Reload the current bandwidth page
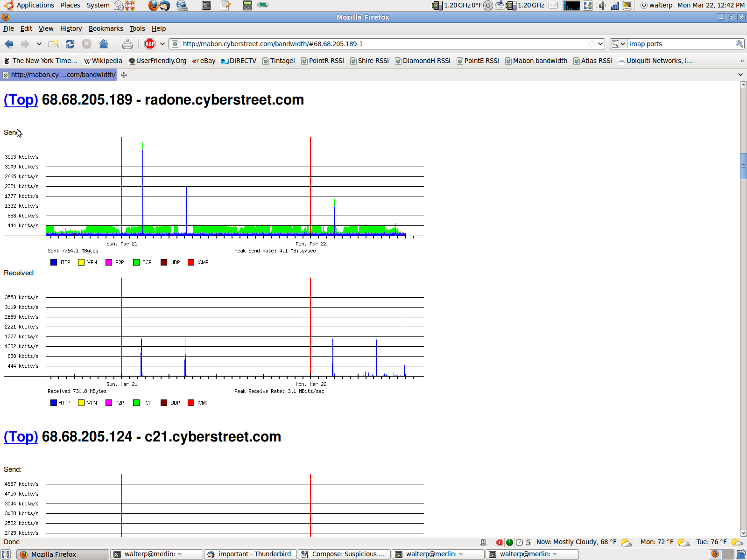Image resolution: width=747 pixels, height=560 pixels. pyautogui.click(x=70, y=44)
